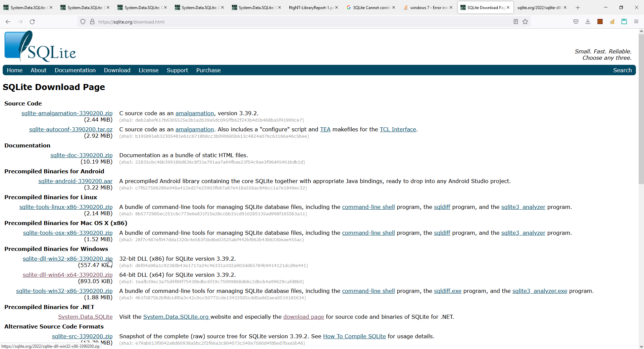Download sqlite-amalgamation-3390200.zip
644x349 pixels.
[x=67, y=113]
